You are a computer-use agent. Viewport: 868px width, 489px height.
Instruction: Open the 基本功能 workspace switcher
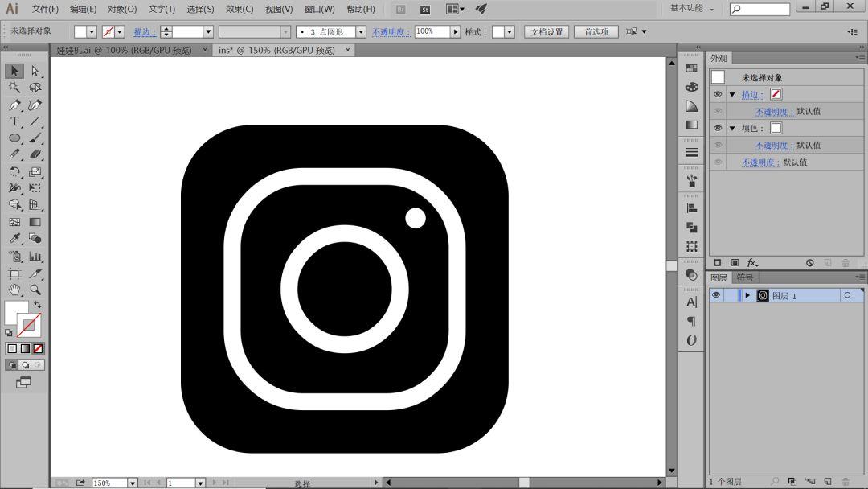click(x=692, y=8)
